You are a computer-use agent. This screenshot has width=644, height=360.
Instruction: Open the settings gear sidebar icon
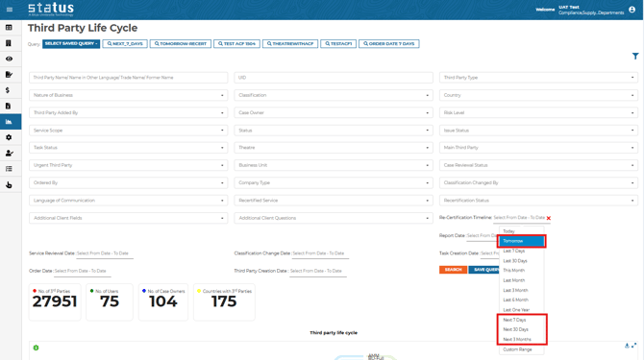tap(9, 137)
